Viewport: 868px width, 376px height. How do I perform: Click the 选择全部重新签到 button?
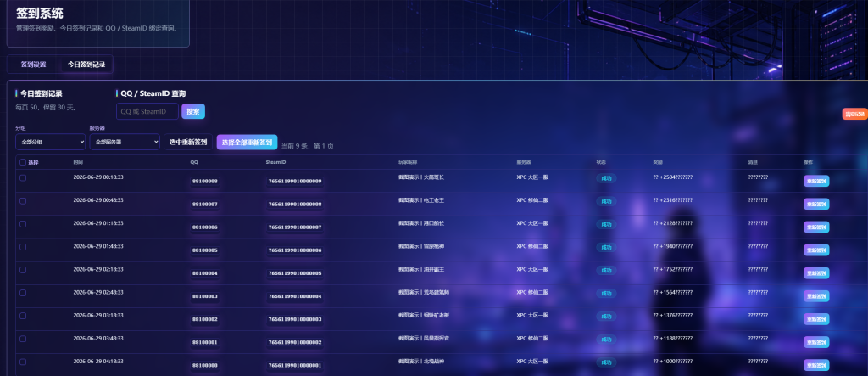pyautogui.click(x=247, y=142)
